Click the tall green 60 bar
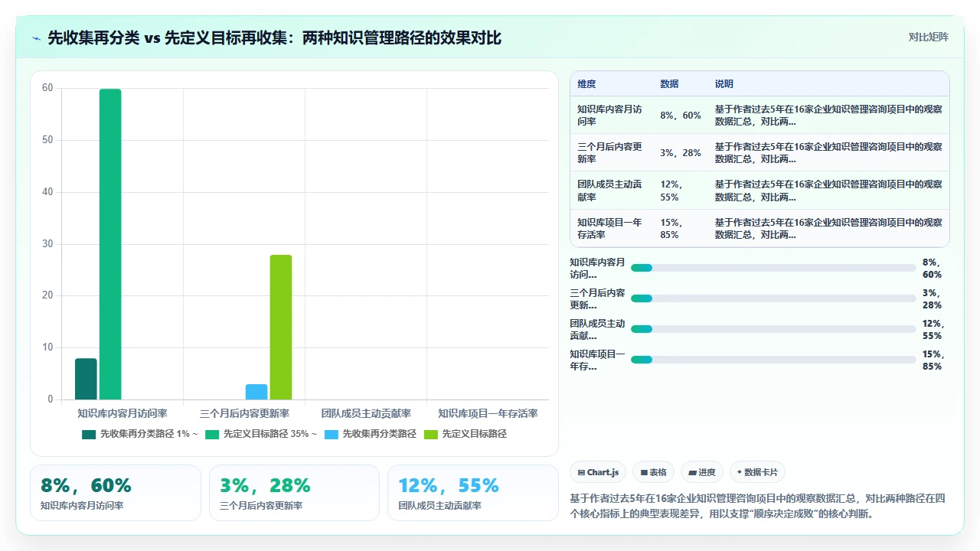The width and height of the screenshot is (980, 551). [110, 244]
